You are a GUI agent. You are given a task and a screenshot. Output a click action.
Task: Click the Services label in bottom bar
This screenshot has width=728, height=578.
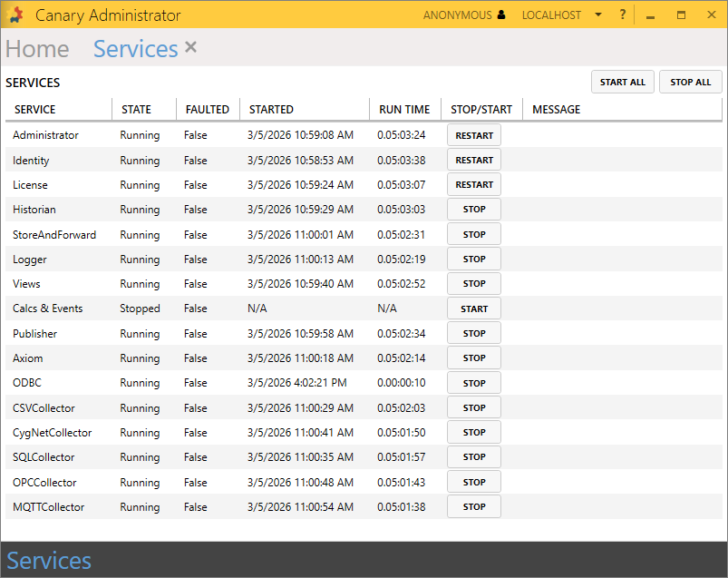click(49, 561)
